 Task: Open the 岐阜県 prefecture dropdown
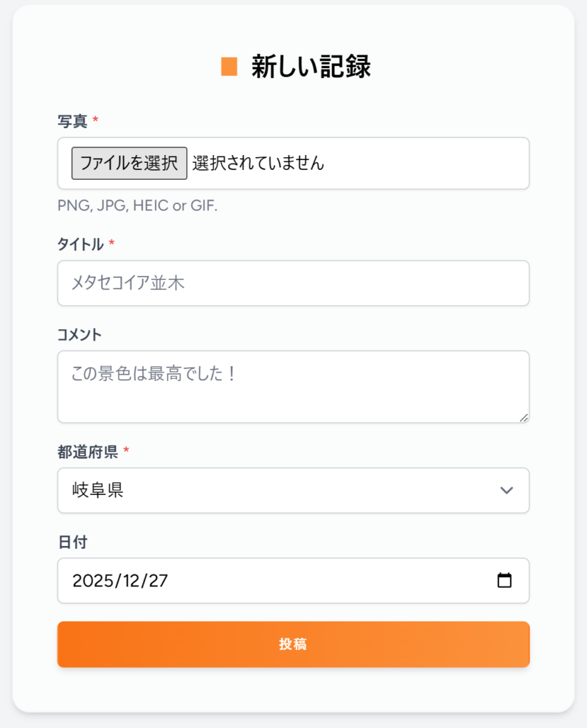click(x=293, y=490)
